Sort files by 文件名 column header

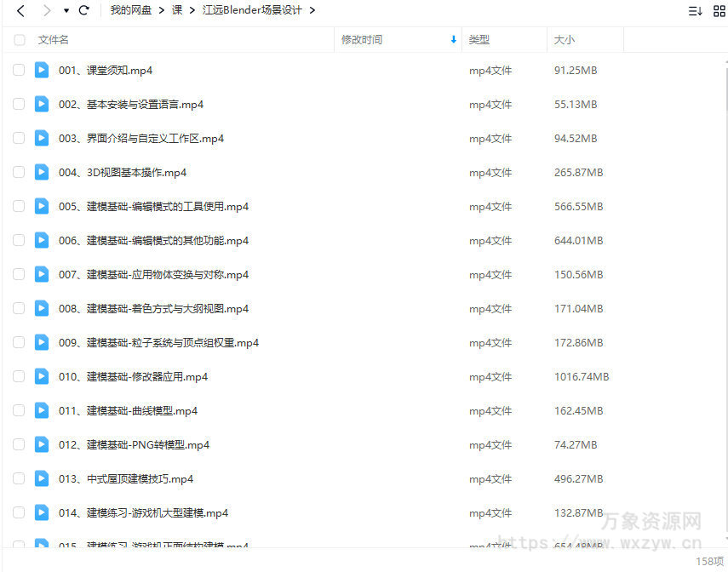pos(54,40)
